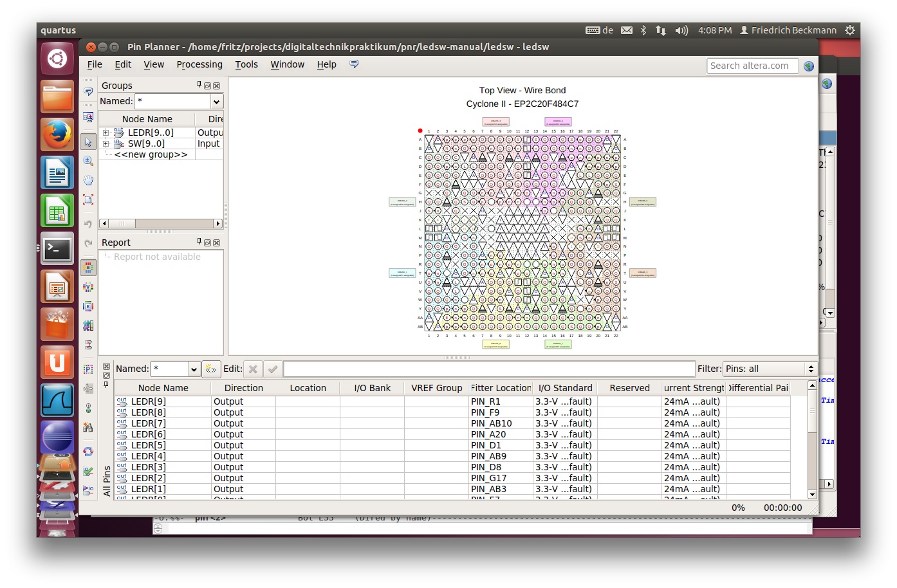This screenshot has height=588, width=897.
Task: Open the Filter Pins: all dropdown
Action: (x=770, y=369)
